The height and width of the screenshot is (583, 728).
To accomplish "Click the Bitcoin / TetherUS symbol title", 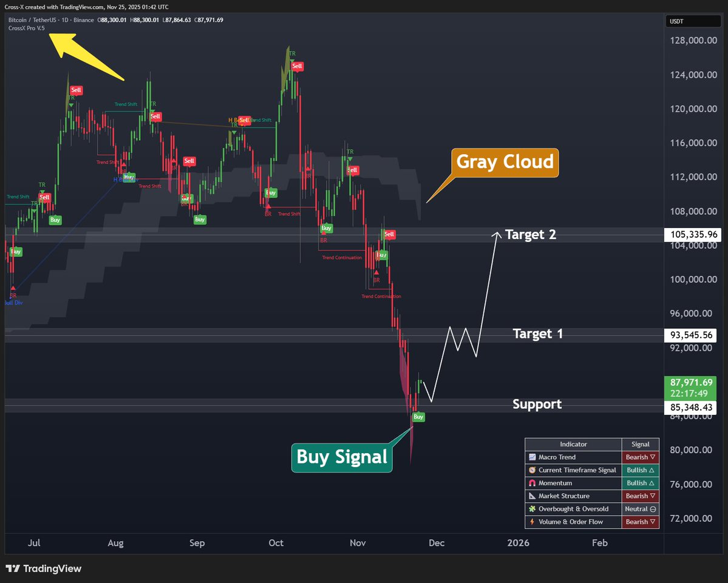I will 32,20.
